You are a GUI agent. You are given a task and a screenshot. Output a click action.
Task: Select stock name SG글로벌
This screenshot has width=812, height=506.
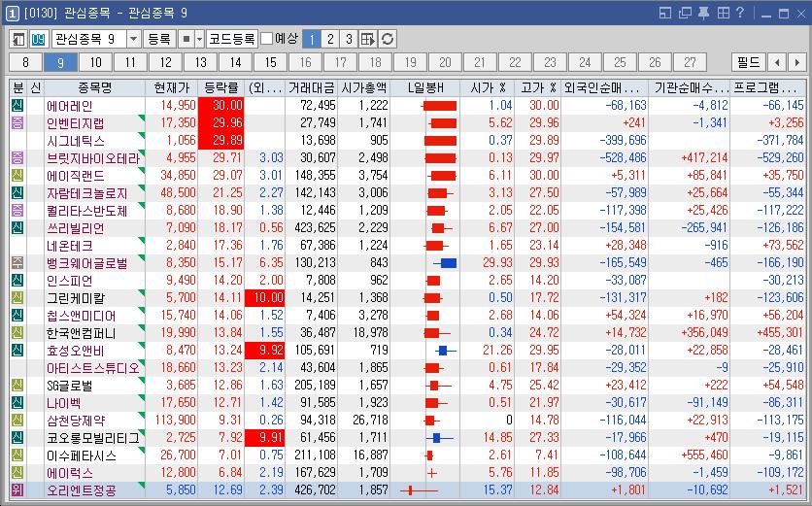point(70,386)
